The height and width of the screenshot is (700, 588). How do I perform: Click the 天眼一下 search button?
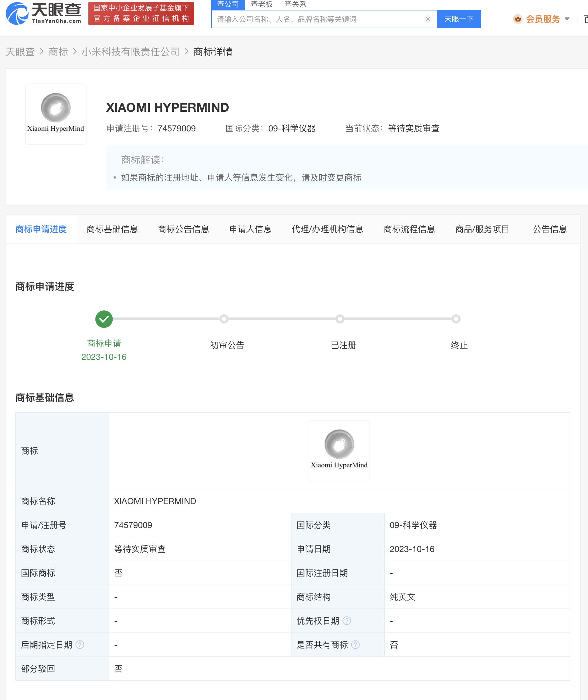459,19
